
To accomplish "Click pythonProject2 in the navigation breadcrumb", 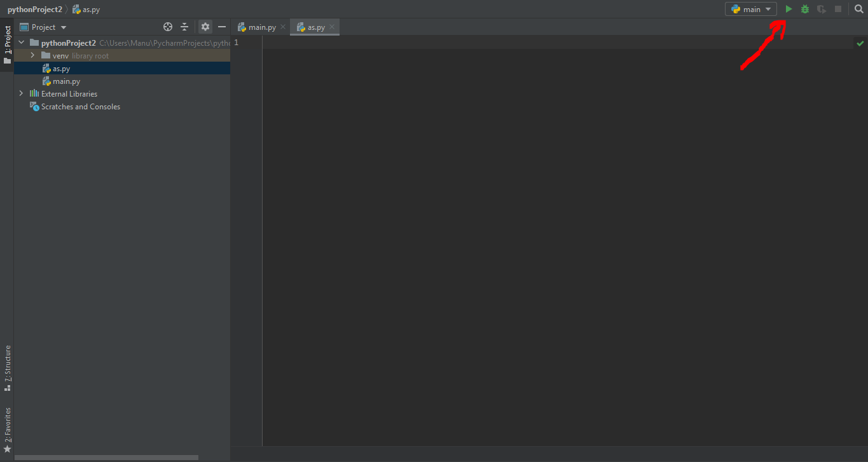I will tap(35, 10).
